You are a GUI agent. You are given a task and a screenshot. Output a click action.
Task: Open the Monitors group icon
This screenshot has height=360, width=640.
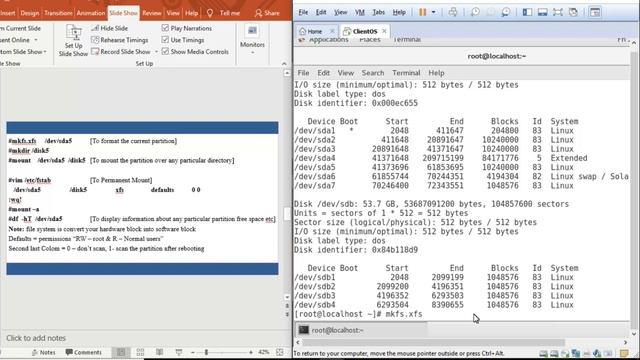pos(252,31)
